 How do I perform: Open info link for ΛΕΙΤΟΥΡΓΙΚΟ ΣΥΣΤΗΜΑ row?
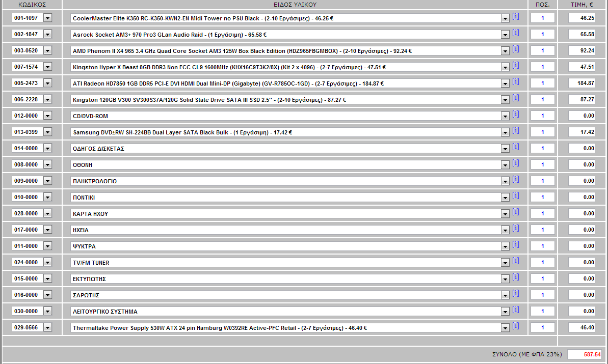(x=516, y=309)
